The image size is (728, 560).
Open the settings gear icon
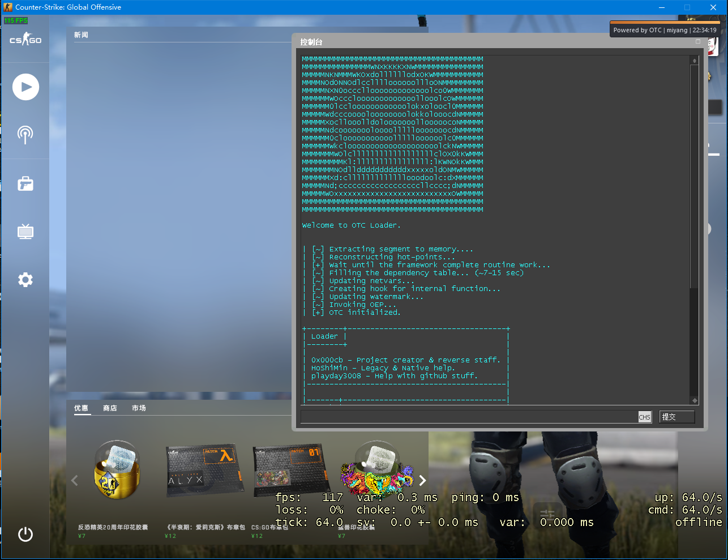(25, 280)
